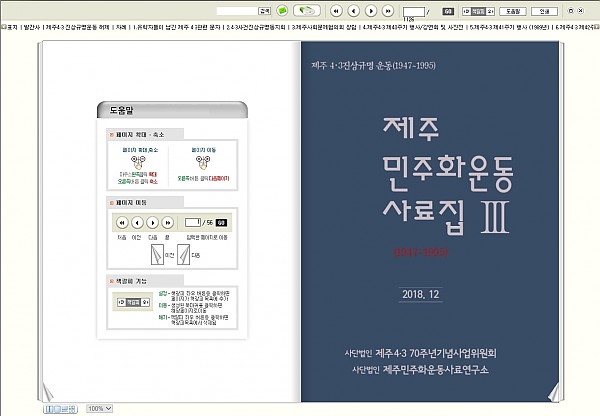Image resolution: width=600 pixels, height=416 pixels.
Task: Open section 3.제주사회문제협의회 창립
Action: [324, 28]
